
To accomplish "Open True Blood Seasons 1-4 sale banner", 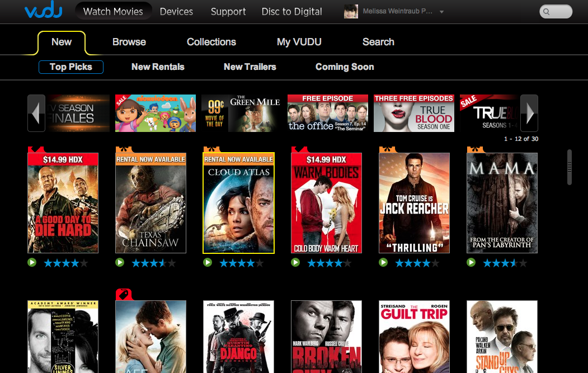I will 490,113.
